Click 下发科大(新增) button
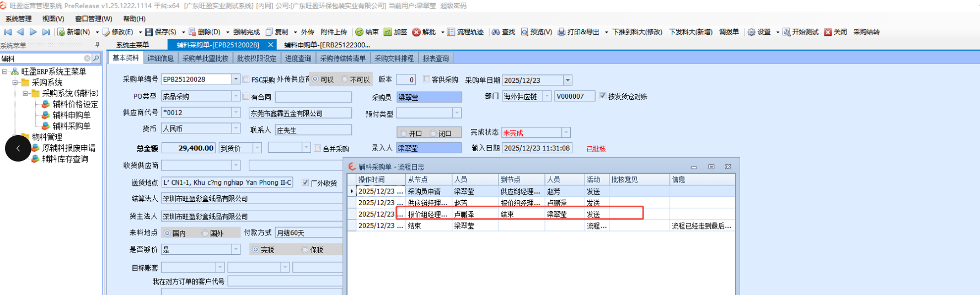This screenshot has width=980, height=295. pos(691,32)
